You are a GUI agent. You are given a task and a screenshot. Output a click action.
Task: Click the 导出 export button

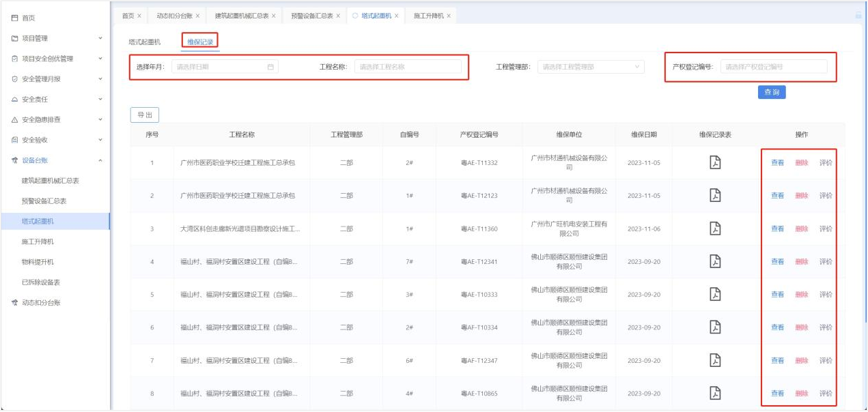[x=145, y=115]
